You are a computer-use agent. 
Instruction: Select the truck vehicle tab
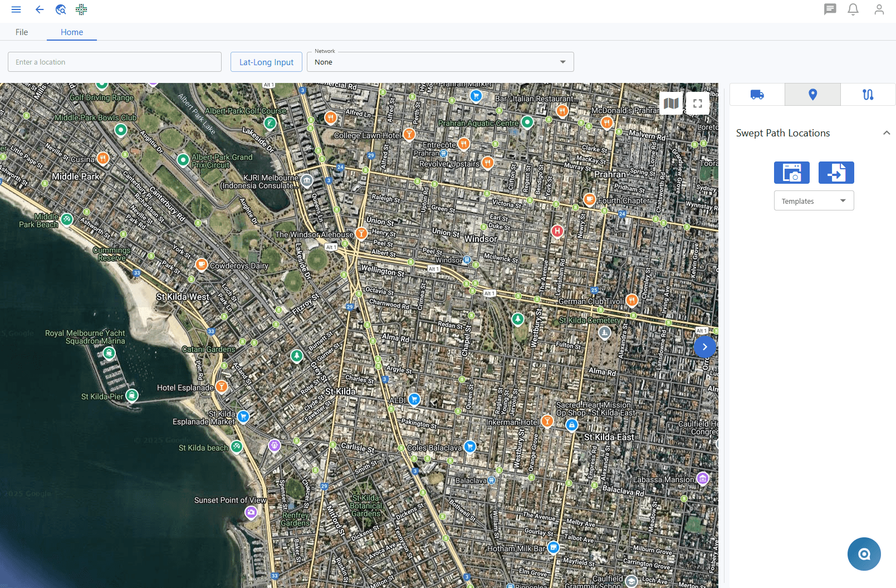(x=757, y=95)
